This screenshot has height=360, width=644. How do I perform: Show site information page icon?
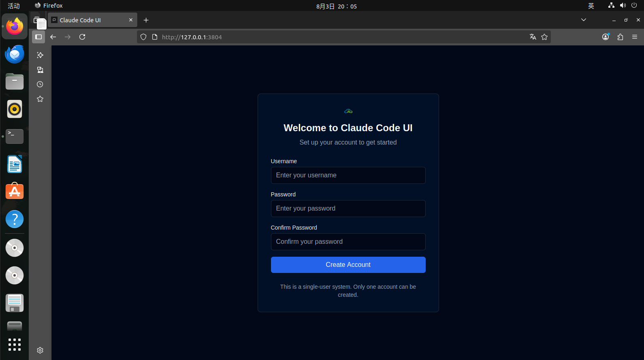[x=154, y=37]
